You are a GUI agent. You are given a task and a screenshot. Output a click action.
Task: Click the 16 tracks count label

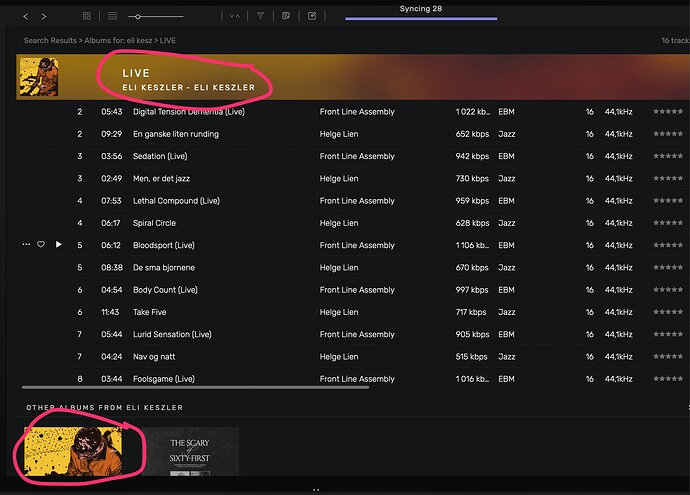click(x=675, y=40)
